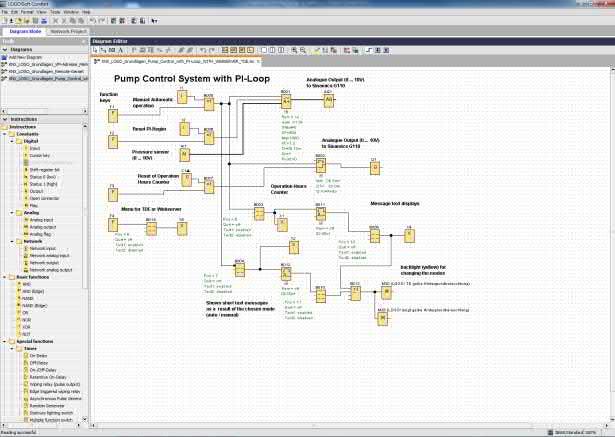
Task: Collapse the Constants tree node
Action: [x=5, y=134]
